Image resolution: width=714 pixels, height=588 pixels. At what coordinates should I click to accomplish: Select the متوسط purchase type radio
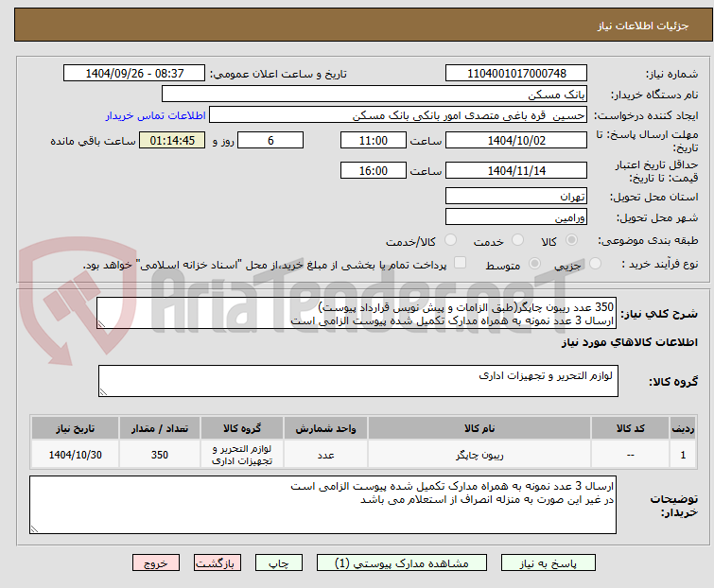(x=534, y=263)
